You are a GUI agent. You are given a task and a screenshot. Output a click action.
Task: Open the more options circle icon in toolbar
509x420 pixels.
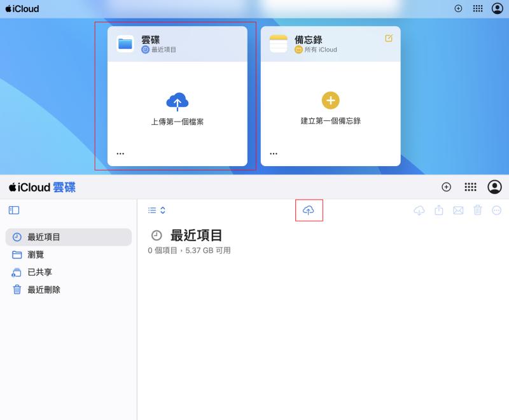coord(497,211)
